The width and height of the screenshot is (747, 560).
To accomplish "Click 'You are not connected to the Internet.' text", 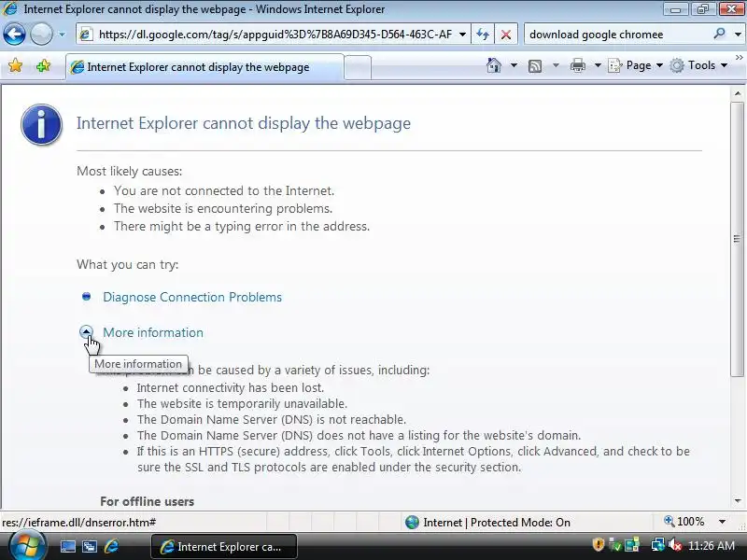I will pyautogui.click(x=224, y=190).
